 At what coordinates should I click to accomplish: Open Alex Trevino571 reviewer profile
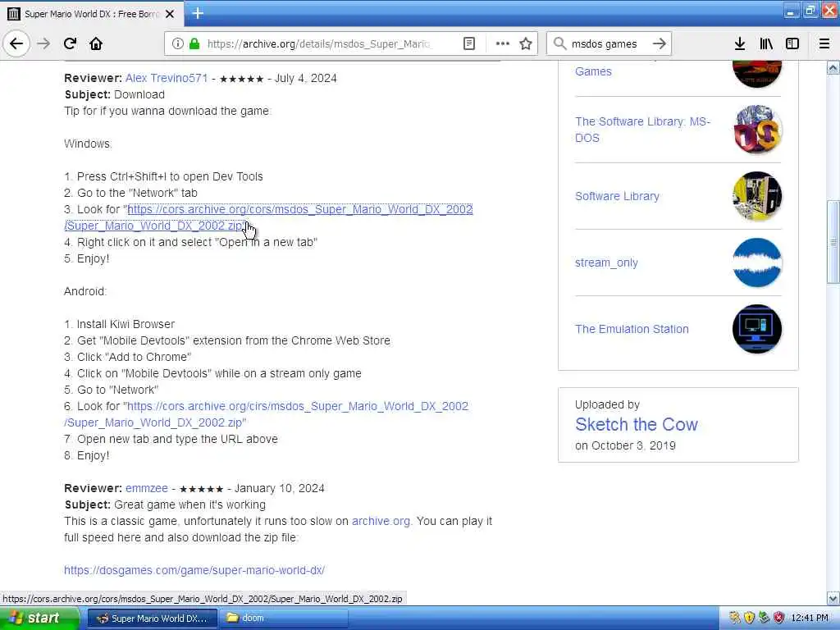tap(167, 78)
